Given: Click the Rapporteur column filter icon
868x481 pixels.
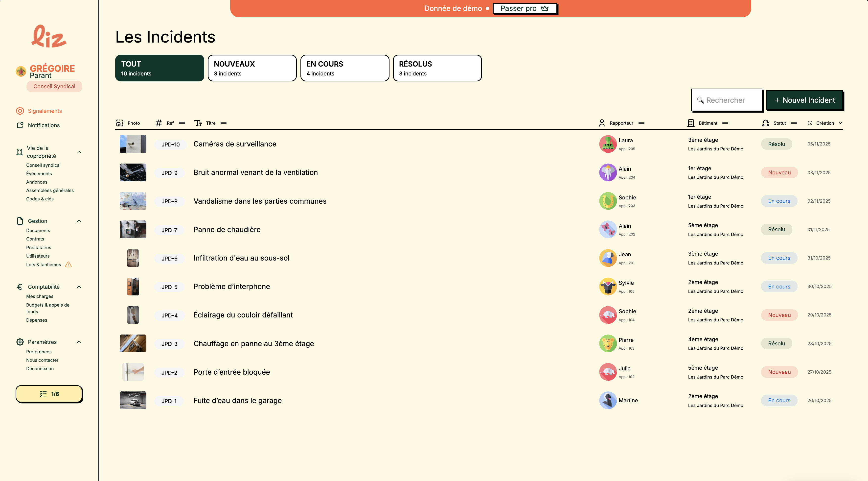Looking at the screenshot, I should tap(641, 123).
